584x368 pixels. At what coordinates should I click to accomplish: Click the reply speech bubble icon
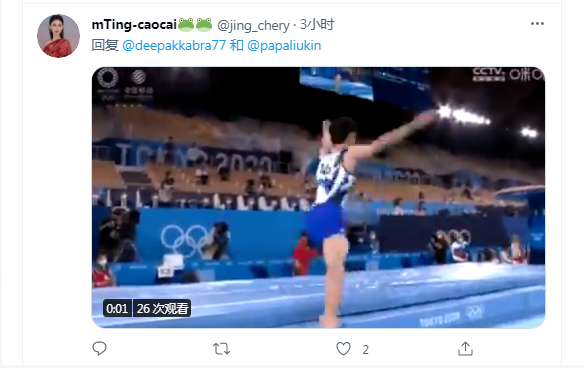click(99, 349)
